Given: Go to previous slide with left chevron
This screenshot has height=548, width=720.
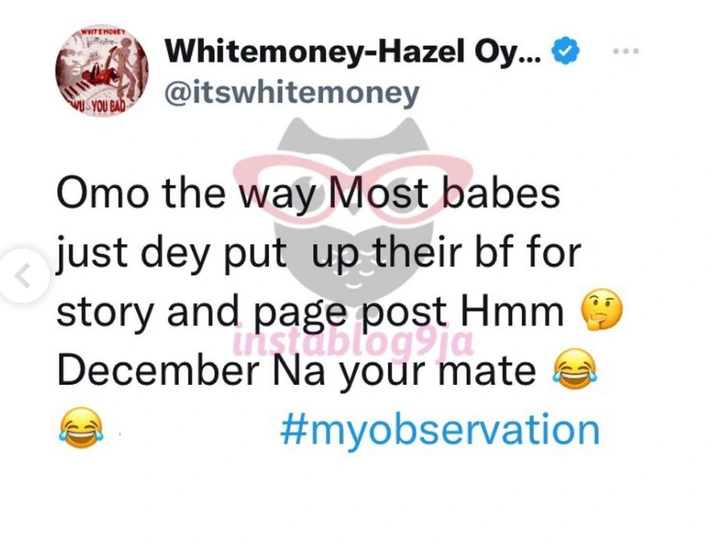Looking at the screenshot, I should point(22,275).
